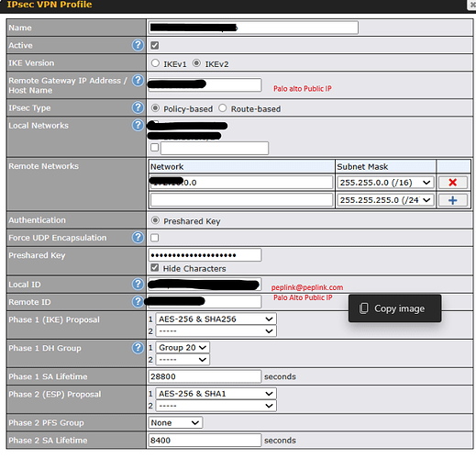Screen dimensions: 476x459
Task: Focus the Phase 1 SA Lifetime field
Action: tap(205, 376)
